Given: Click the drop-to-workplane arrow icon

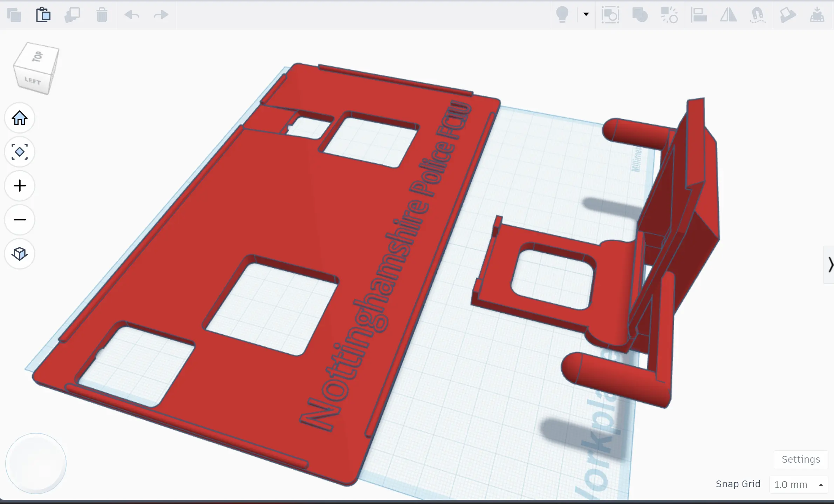Looking at the screenshot, I should pos(817,15).
